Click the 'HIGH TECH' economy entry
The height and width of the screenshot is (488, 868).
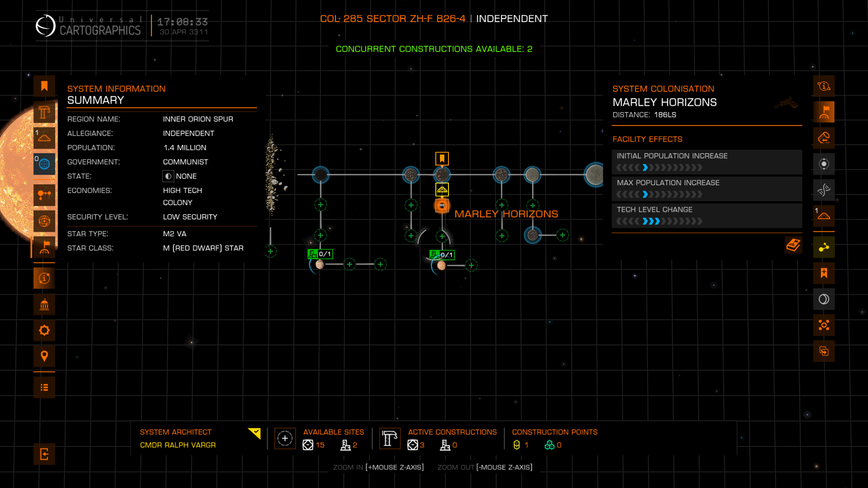[x=182, y=191]
